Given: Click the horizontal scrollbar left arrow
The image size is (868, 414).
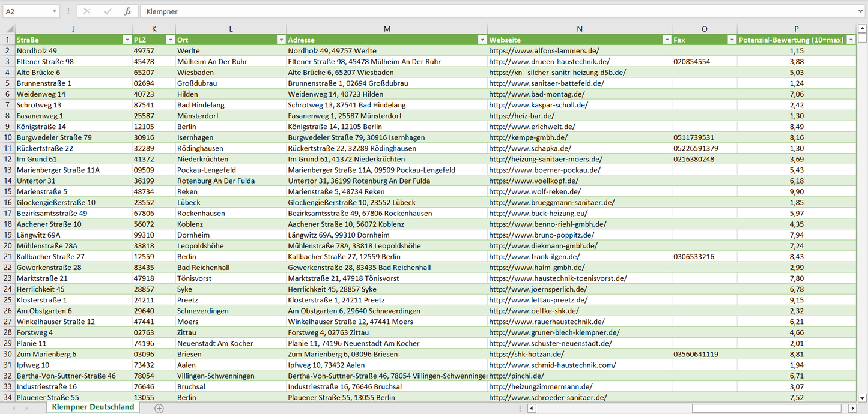Looking at the screenshot, I should [532, 409].
